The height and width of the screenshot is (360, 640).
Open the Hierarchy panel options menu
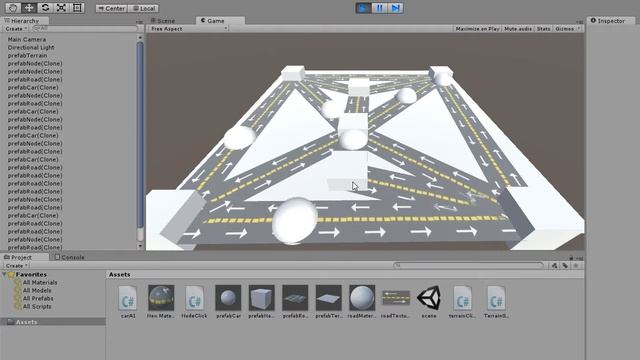139,22
